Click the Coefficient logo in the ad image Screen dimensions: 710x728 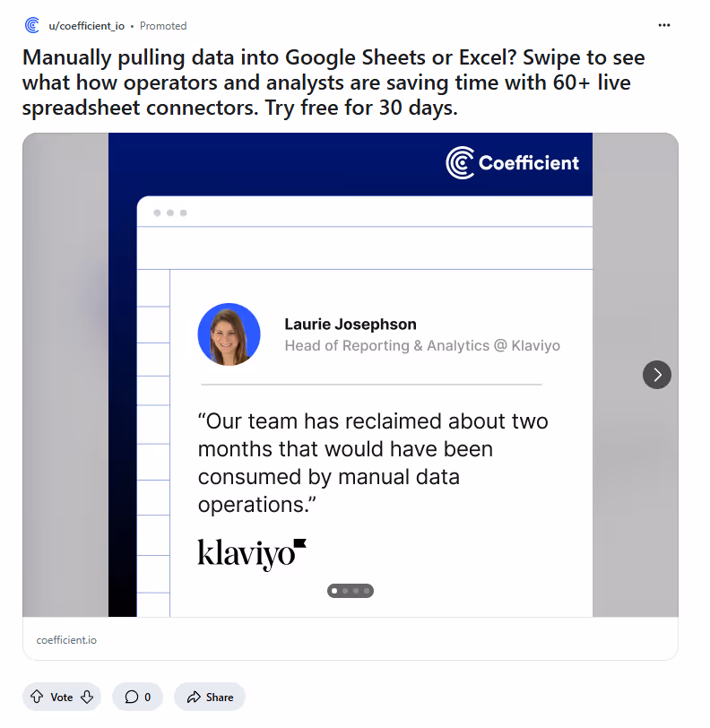[513, 163]
